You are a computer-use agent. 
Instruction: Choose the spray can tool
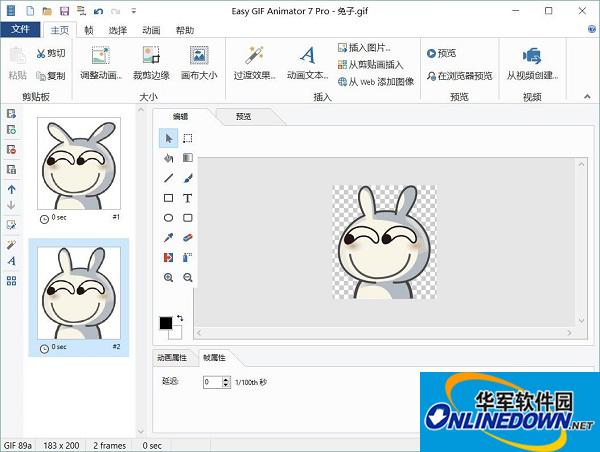click(x=188, y=258)
